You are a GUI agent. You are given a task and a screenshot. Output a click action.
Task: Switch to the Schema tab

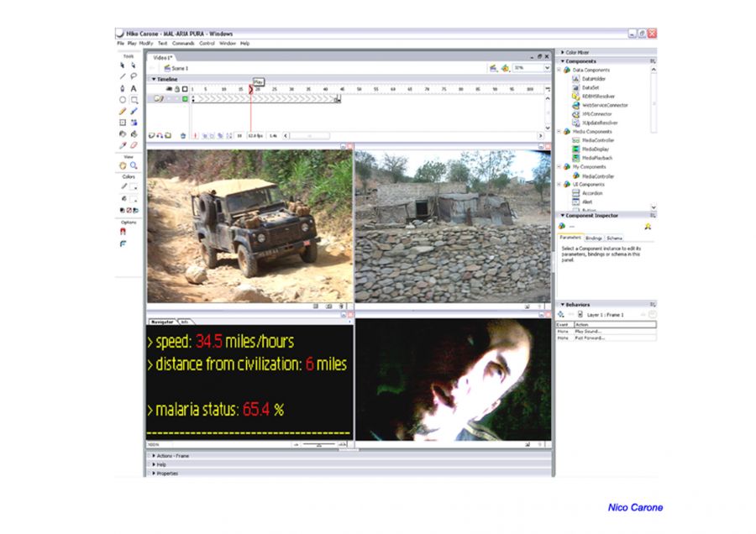[x=614, y=238]
